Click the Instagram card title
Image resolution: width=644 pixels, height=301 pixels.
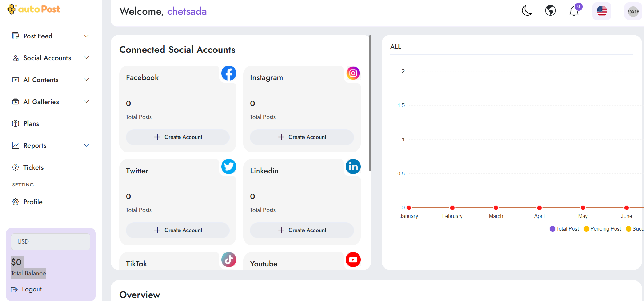click(x=267, y=78)
